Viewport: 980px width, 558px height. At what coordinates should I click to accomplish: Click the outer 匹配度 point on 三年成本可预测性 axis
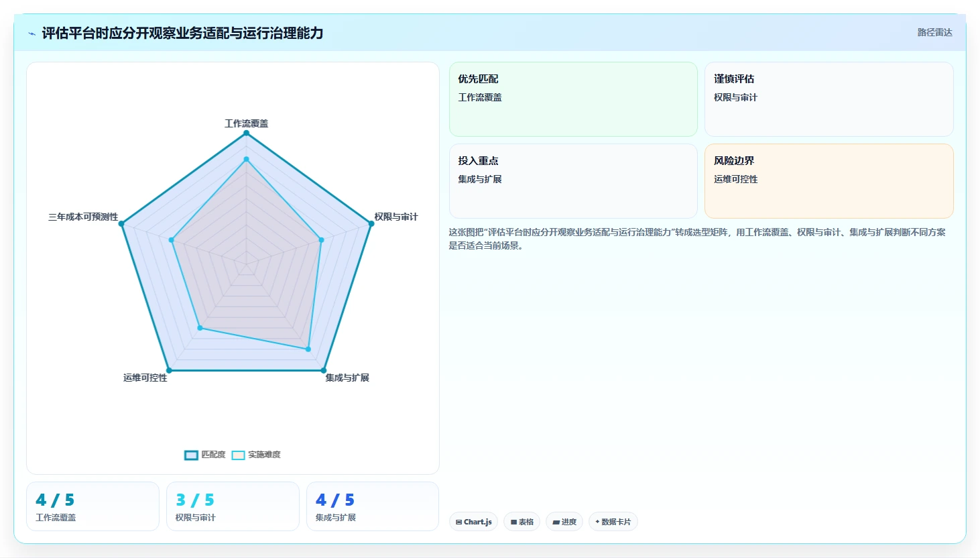pyautogui.click(x=121, y=223)
